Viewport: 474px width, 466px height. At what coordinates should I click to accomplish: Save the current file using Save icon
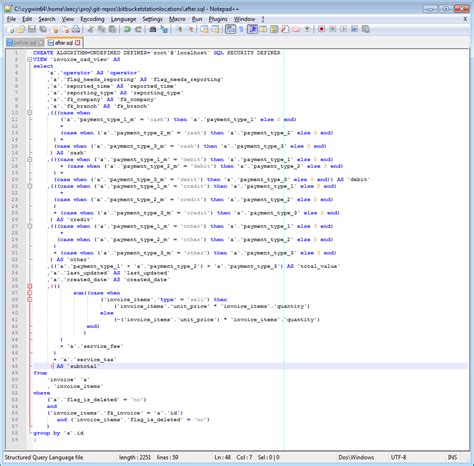coord(32,29)
